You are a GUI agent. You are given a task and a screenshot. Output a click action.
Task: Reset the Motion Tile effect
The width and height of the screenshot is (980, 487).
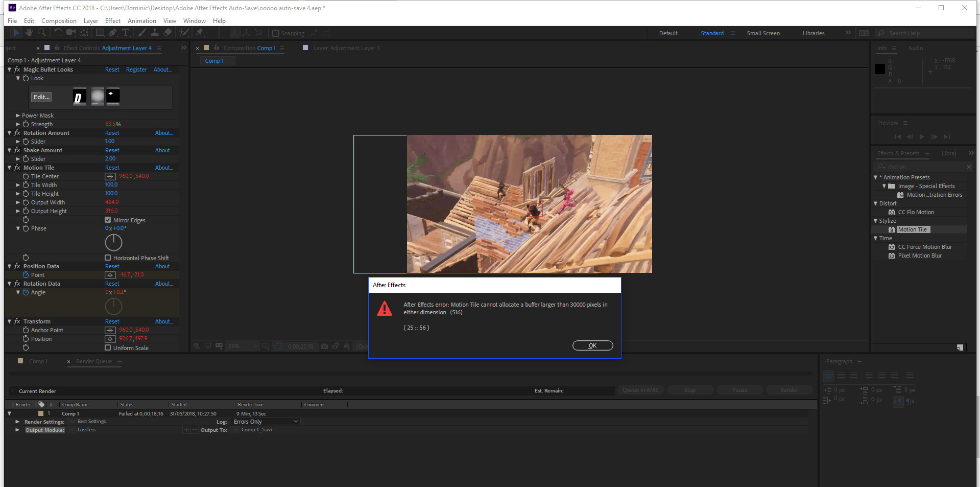click(x=112, y=168)
